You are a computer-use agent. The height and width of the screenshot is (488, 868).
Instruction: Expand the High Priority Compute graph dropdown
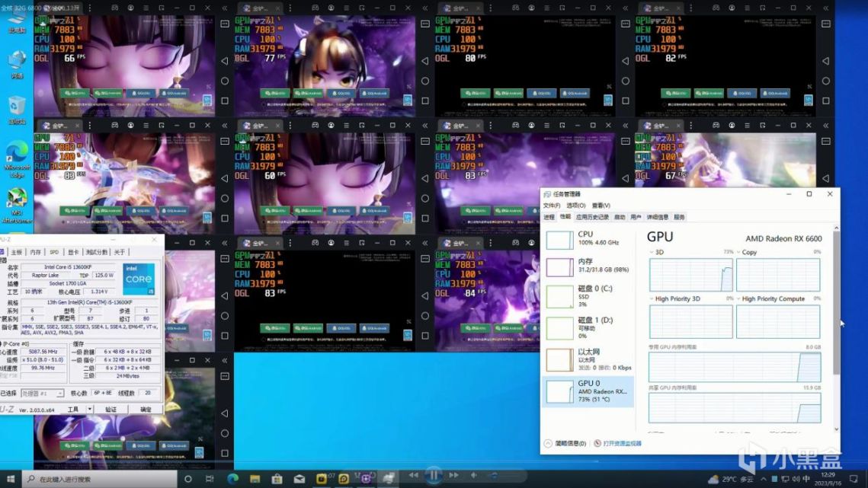click(x=738, y=298)
